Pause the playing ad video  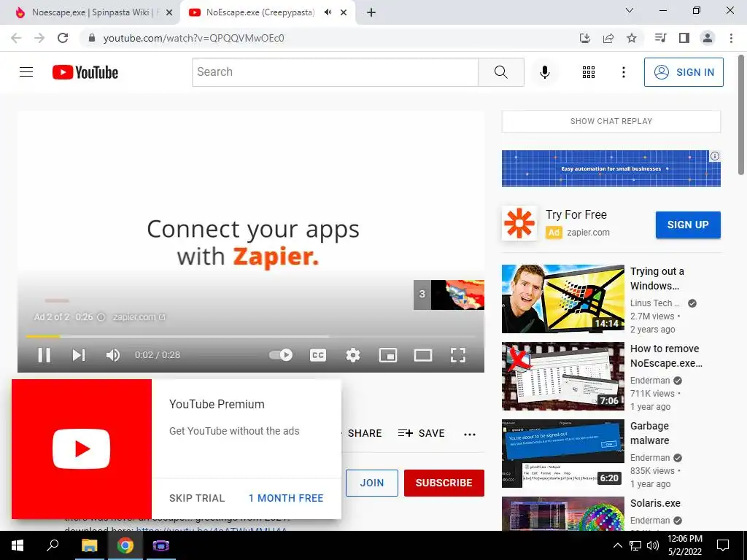[44, 355]
